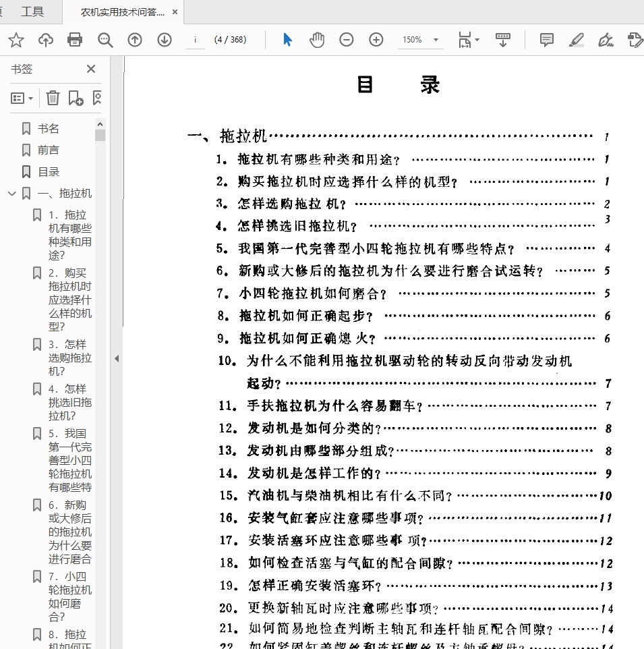The width and height of the screenshot is (644, 649).
Task: Activate the arrow selection tool
Action: (288, 40)
